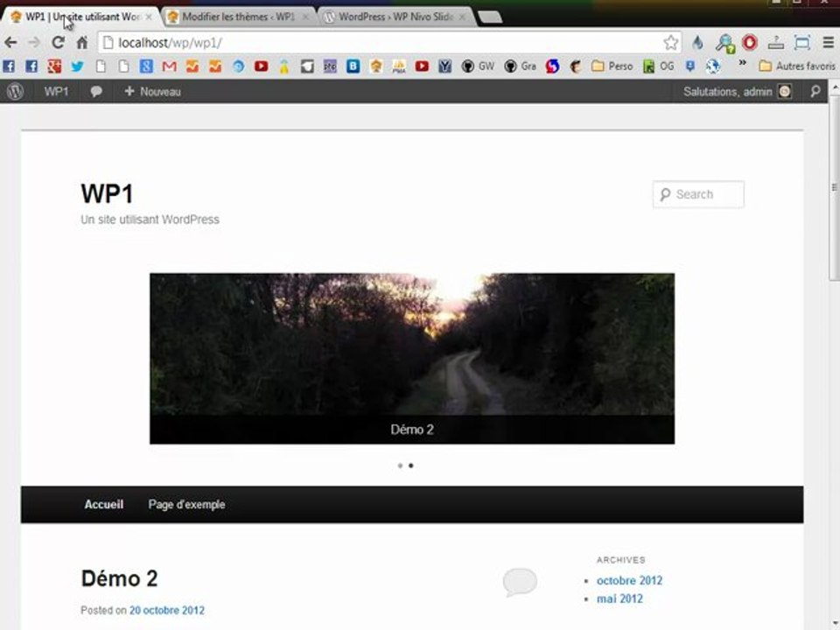Screen dimensions: 840x630
Task: Click the blue water drop extension icon
Action: [697, 42]
